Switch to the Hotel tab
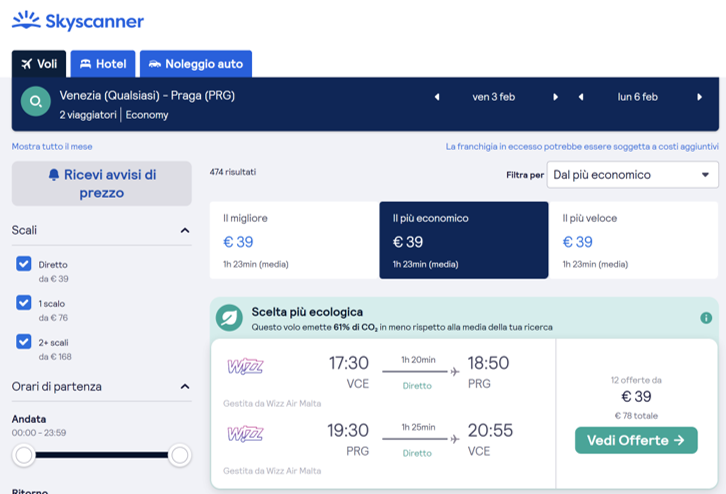 103,64
